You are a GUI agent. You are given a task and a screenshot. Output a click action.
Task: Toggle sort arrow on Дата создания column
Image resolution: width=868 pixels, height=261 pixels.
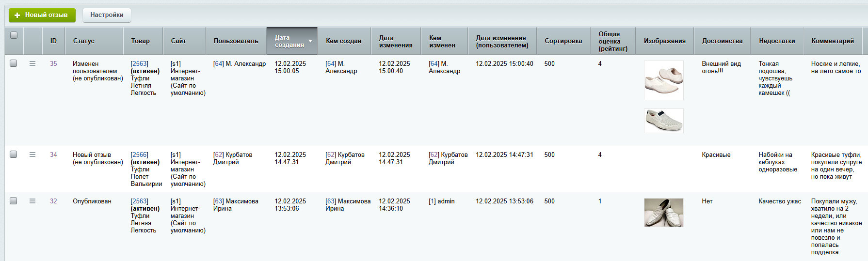pyautogui.click(x=310, y=41)
